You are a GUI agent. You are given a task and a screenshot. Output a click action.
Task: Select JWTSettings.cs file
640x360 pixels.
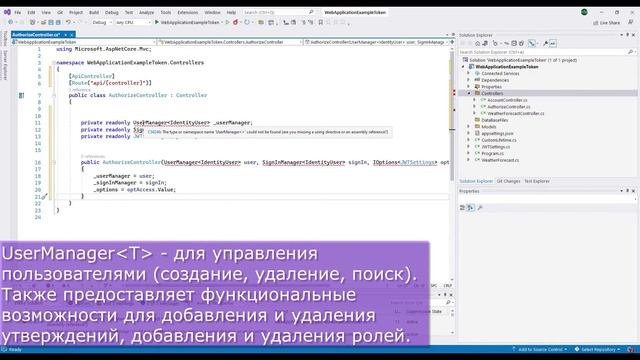pyautogui.click(x=496, y=147)
